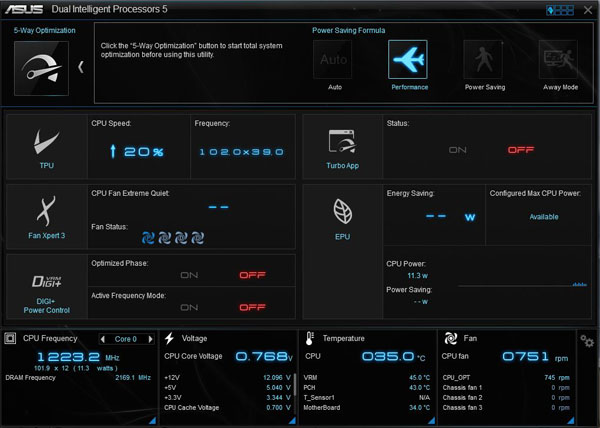Select the Auto power saving mode
Screen dimensions: 600x428
click(334, 61)
